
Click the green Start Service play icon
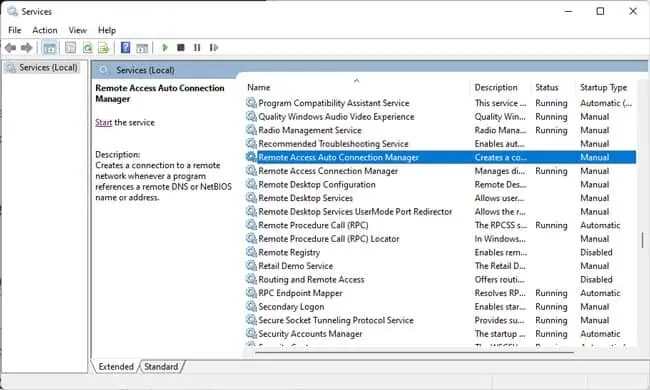(x=165, y=48)
